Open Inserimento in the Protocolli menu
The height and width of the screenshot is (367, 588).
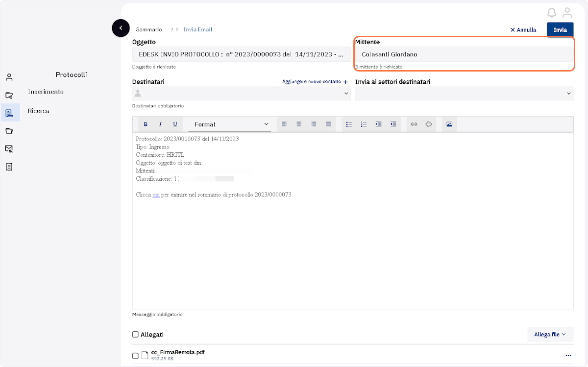click(46, 92)
